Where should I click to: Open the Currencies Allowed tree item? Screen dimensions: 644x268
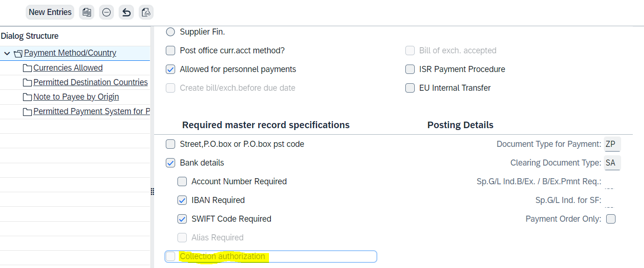(68, 68)
